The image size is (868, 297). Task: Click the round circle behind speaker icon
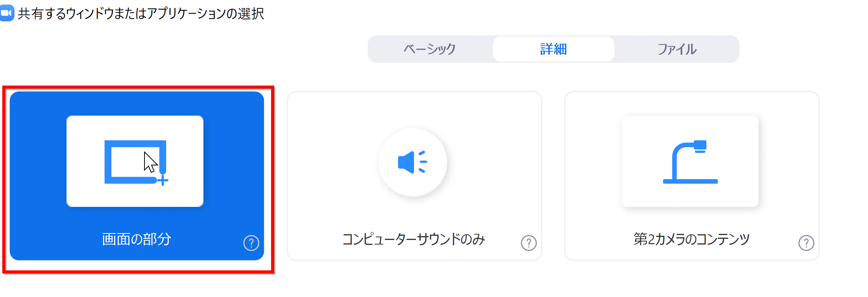[x=413, y=162]
